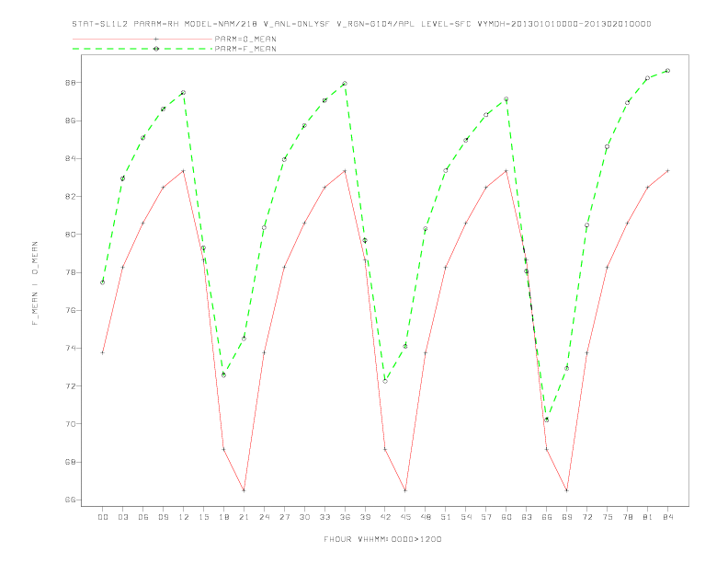Click x-axis tick label 27
Image resolution: width=728 pixels, height=563 pixels.
tap(285, 517)
